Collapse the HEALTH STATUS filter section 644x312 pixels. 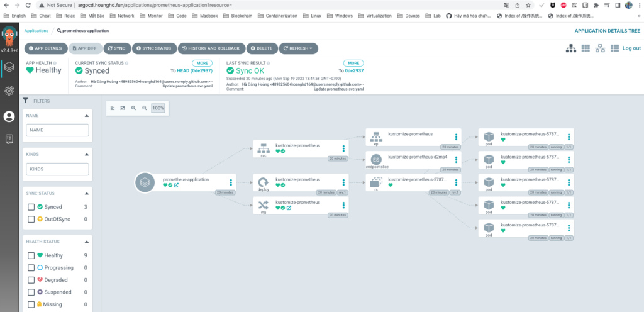[86, 242]
